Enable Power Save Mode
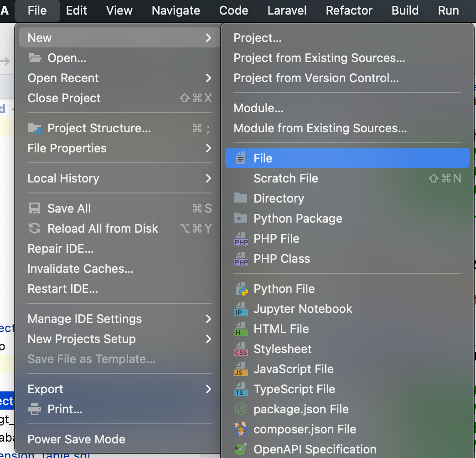 click(x=76, y=439)
